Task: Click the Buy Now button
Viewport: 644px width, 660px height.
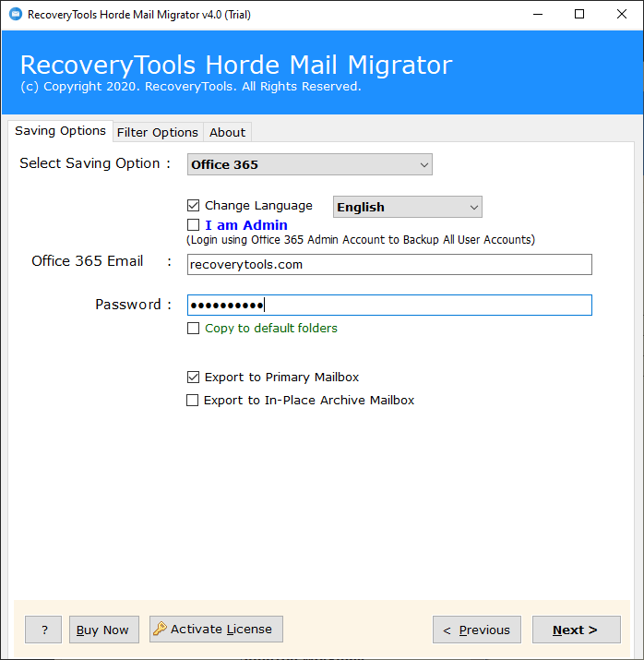Action: click(x=104, y=630)
